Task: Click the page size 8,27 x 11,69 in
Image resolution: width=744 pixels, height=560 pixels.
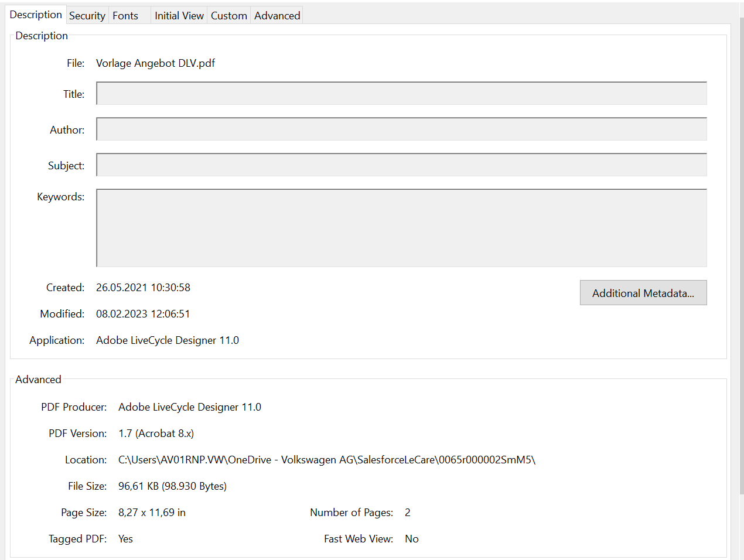Action: 152,513
